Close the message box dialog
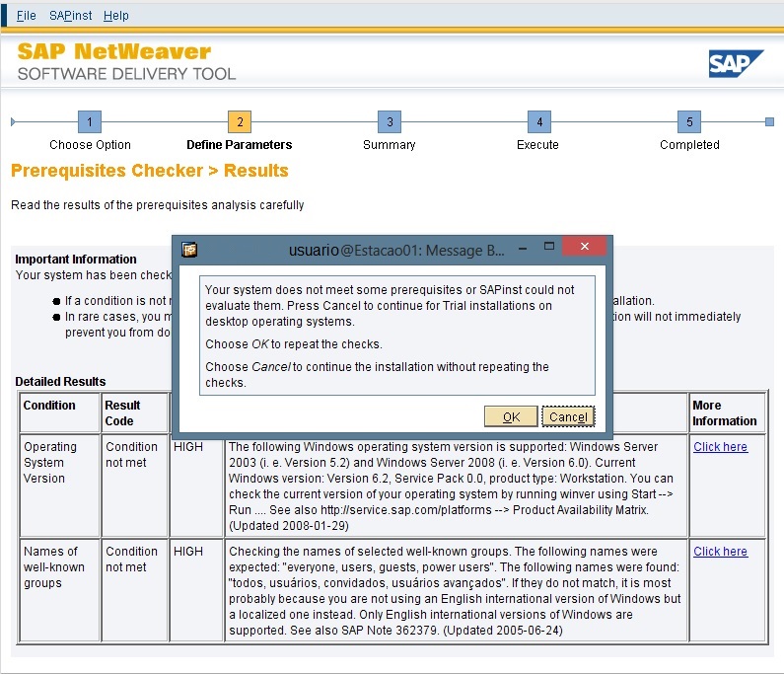The height and width of the screenshot is (674, 784). coord(586,247)
